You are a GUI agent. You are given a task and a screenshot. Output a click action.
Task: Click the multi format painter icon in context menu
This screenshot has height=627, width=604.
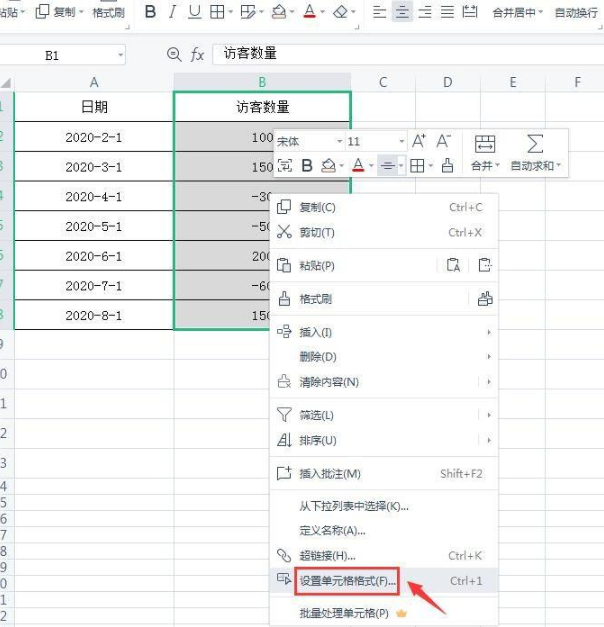485,298
